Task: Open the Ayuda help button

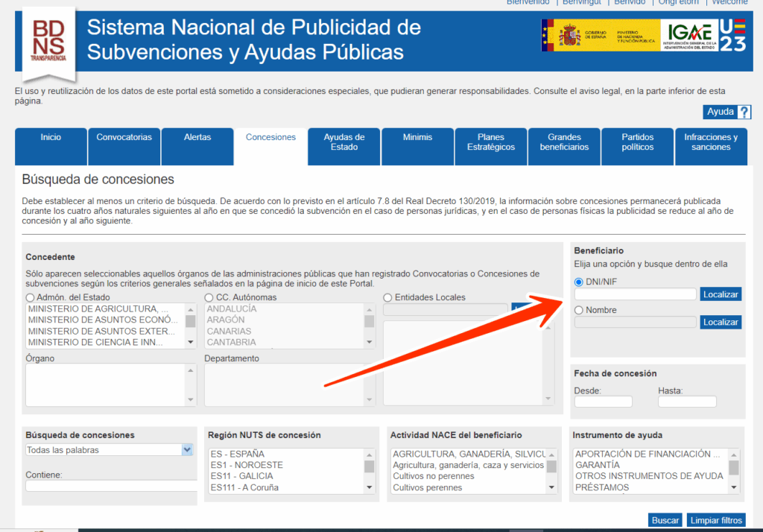Action: point(727,112)
